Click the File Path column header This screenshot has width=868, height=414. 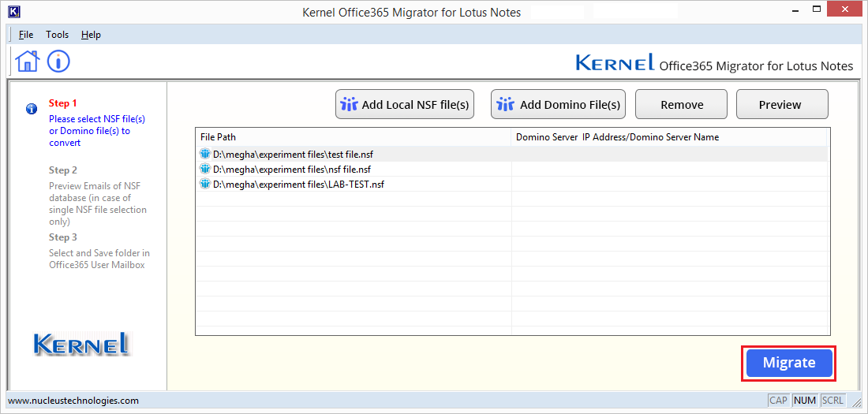click(354, 137)
